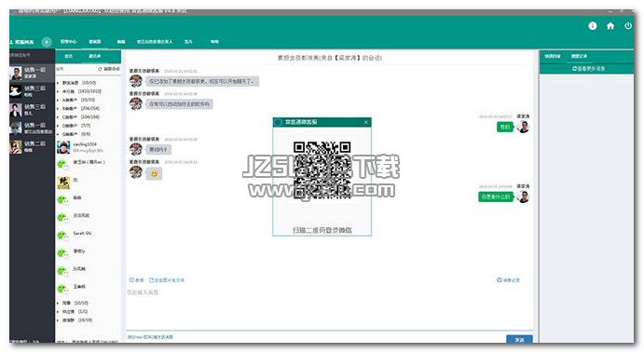
Task: Open the message record link above the input box
Action: (508, 280)
